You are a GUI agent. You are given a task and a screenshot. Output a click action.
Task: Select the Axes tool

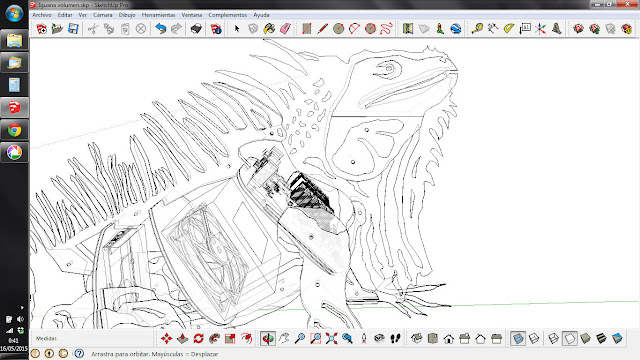point(540,29)
